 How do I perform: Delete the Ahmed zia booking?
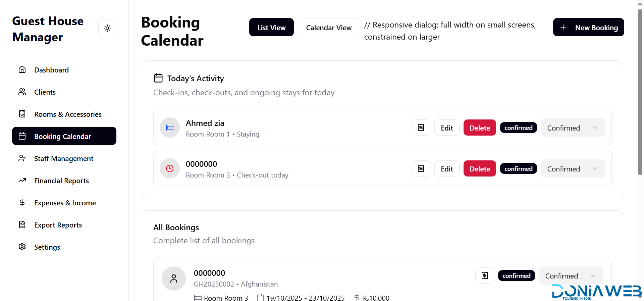click(x=480, y=128)
